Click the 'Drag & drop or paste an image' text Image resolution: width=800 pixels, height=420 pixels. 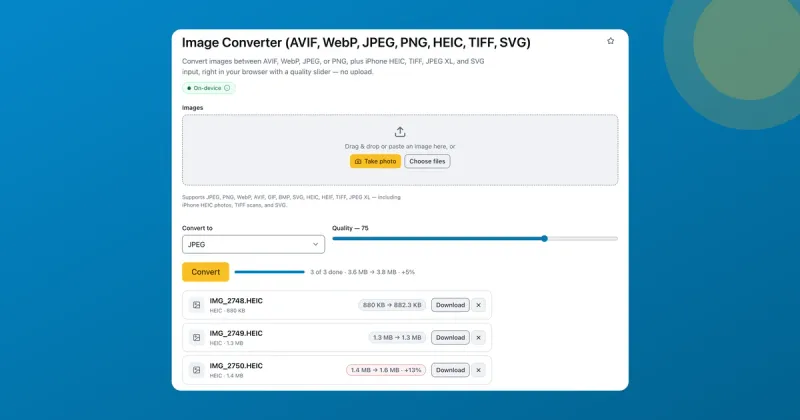399,146
